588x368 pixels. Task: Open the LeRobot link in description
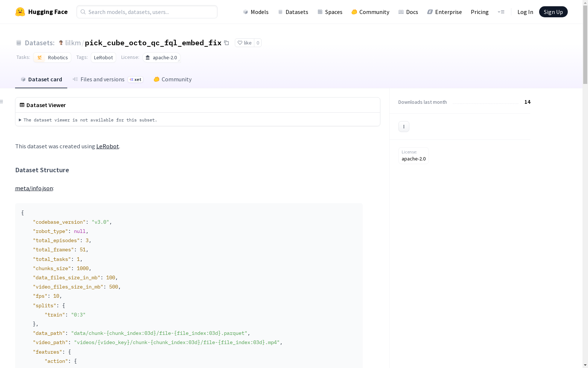coord(107,146)
